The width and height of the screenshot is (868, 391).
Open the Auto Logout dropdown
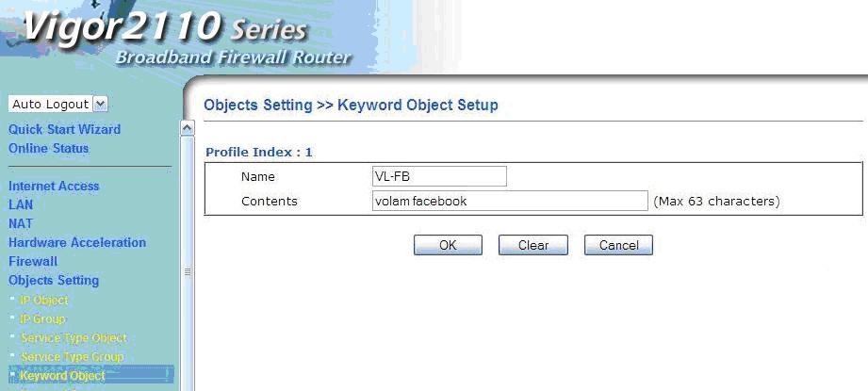pos(58,104)
